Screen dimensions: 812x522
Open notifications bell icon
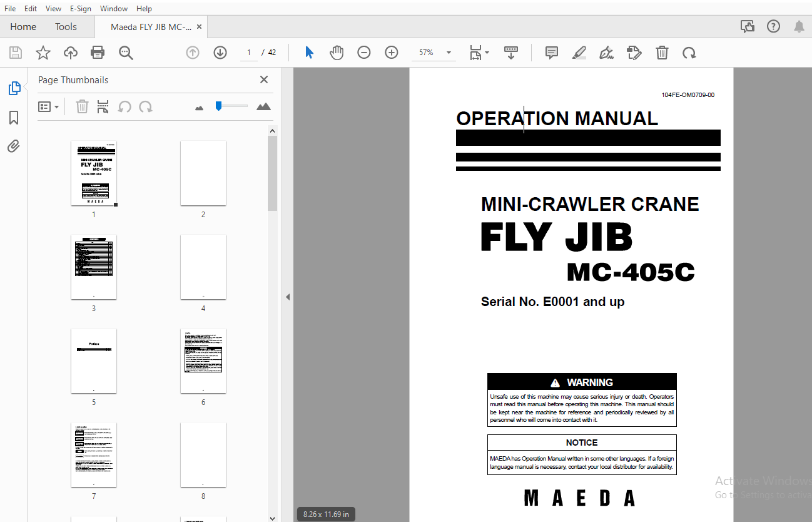point(799,26)
